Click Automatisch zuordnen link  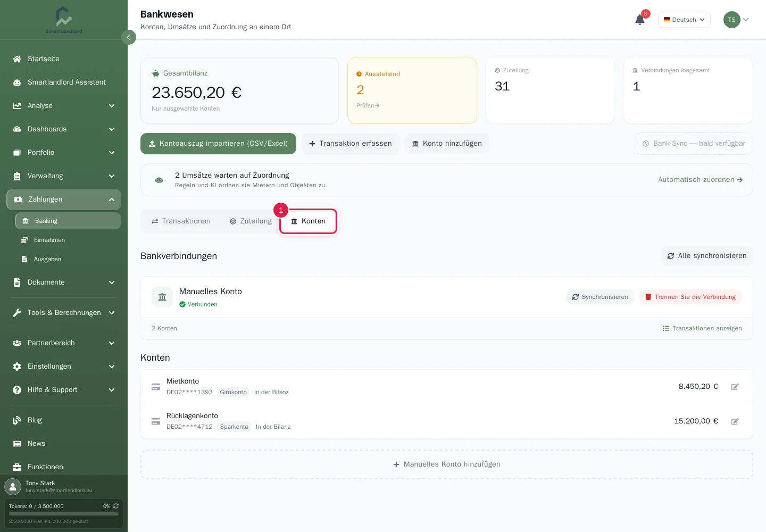pos(701,180)
